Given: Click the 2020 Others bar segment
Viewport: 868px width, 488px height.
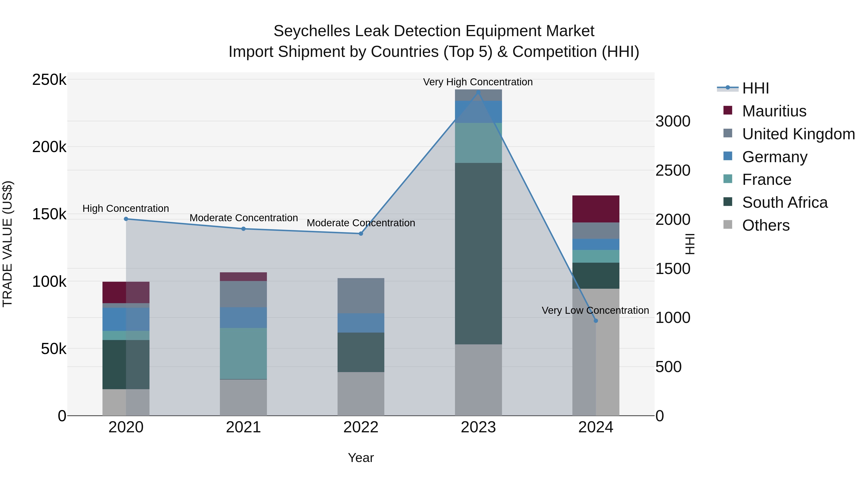Looking at the screenshot, I should (x=126, y=402).
